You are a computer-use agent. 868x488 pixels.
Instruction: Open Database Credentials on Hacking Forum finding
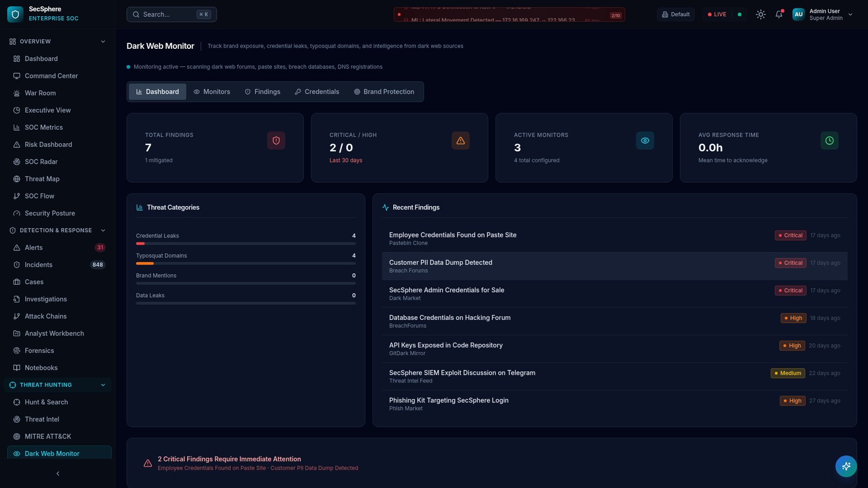click(615, 322)
